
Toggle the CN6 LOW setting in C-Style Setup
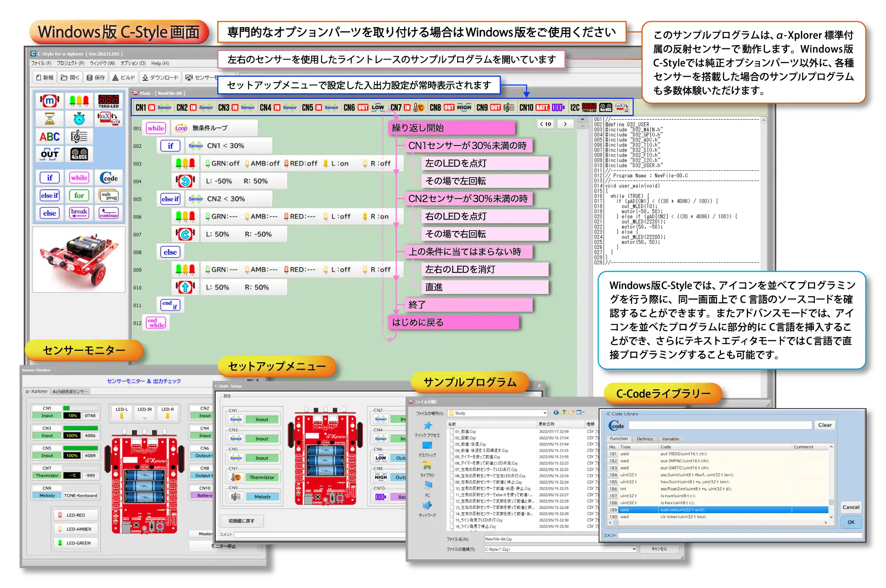[381, 458]
